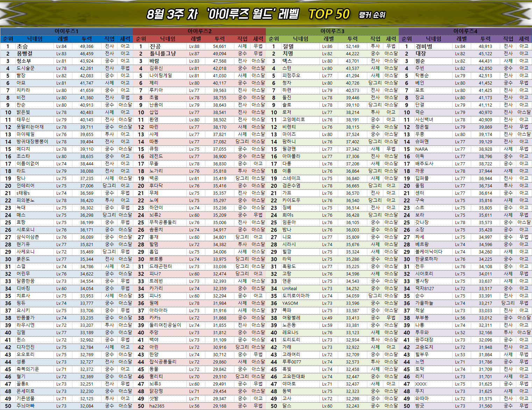
Task: Select rank 1 nickname 초승 in 아이루즈1
Action: [22, 46]
